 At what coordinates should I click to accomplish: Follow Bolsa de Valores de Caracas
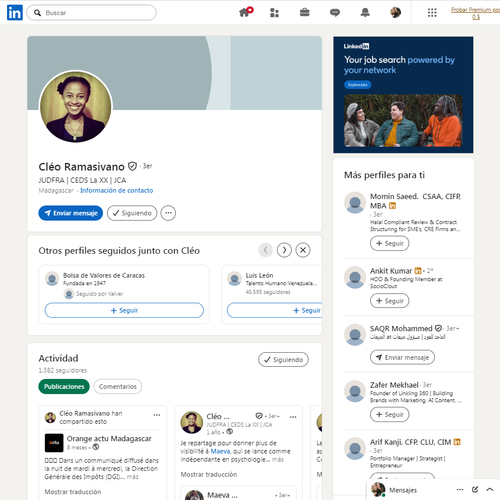124,310
